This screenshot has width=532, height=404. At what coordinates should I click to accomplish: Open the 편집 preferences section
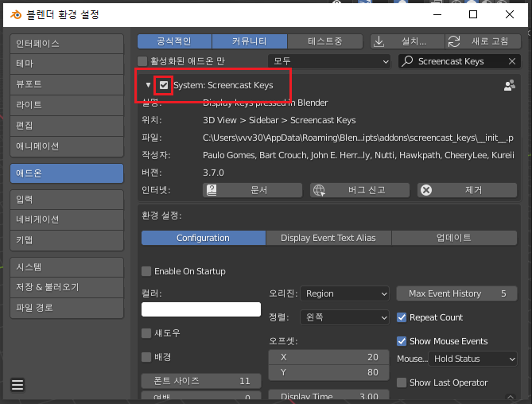pyautogui.click(x=67, y=126)
